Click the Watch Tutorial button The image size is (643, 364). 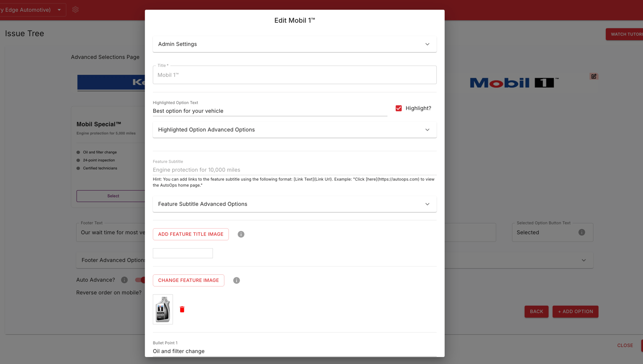(x=625, y=34)
